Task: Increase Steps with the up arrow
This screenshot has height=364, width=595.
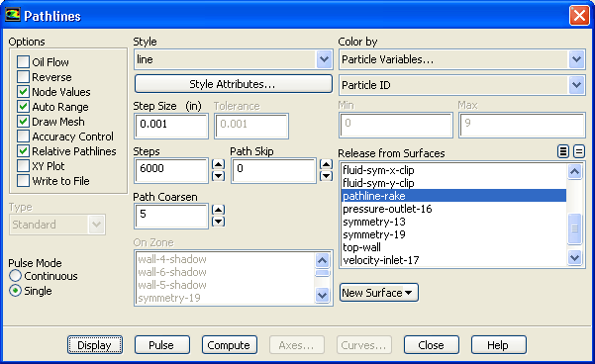Action: click(x=218, y=164)
